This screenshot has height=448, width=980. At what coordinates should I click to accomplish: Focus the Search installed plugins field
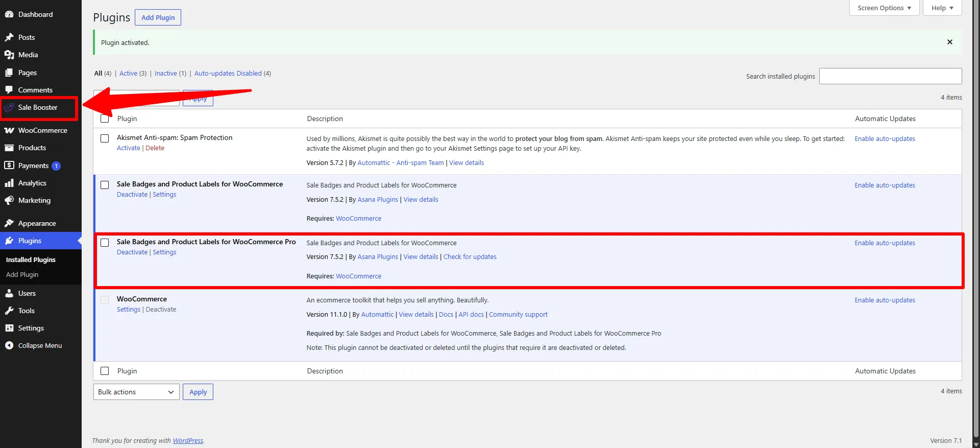pyautogui.click(x=890, y=76)
